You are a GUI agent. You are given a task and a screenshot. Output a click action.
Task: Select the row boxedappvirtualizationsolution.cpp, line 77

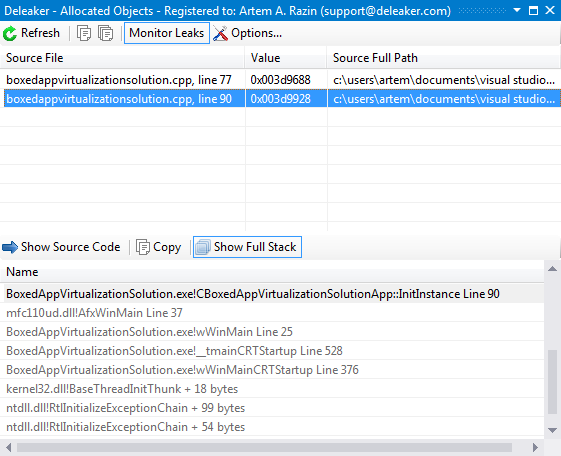[x=280, y=80]
